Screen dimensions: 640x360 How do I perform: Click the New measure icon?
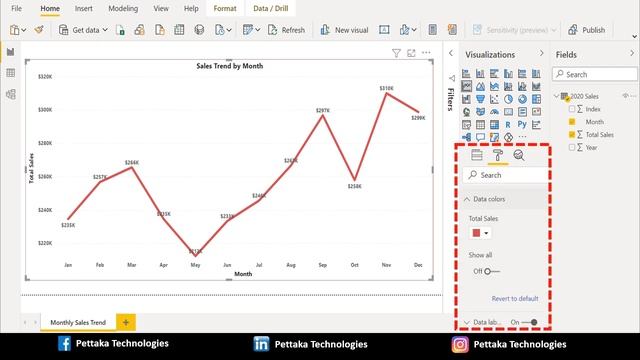(433, 30)
